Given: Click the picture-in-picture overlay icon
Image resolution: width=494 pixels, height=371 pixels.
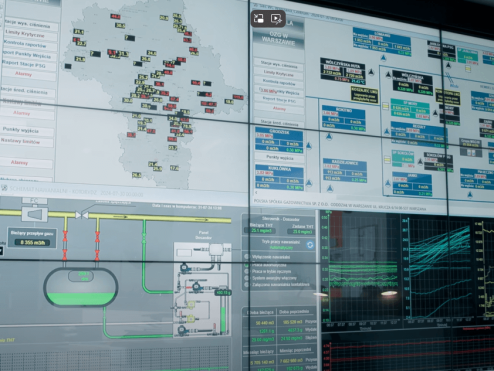Looking at the screenshot, I should (259, 18).
